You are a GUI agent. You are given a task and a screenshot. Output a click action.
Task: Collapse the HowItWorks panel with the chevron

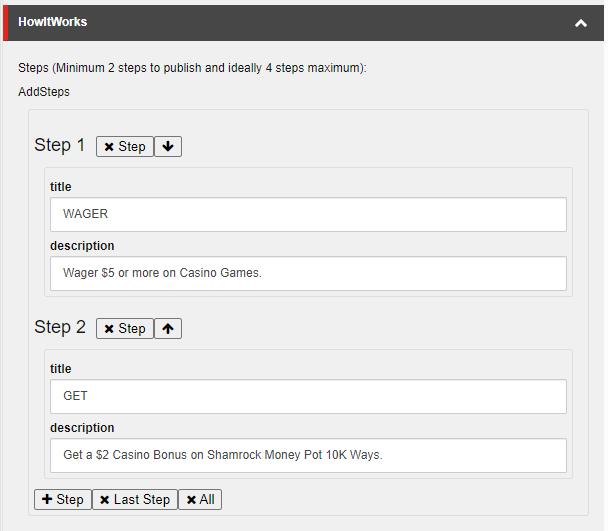(x=581, y=23)
